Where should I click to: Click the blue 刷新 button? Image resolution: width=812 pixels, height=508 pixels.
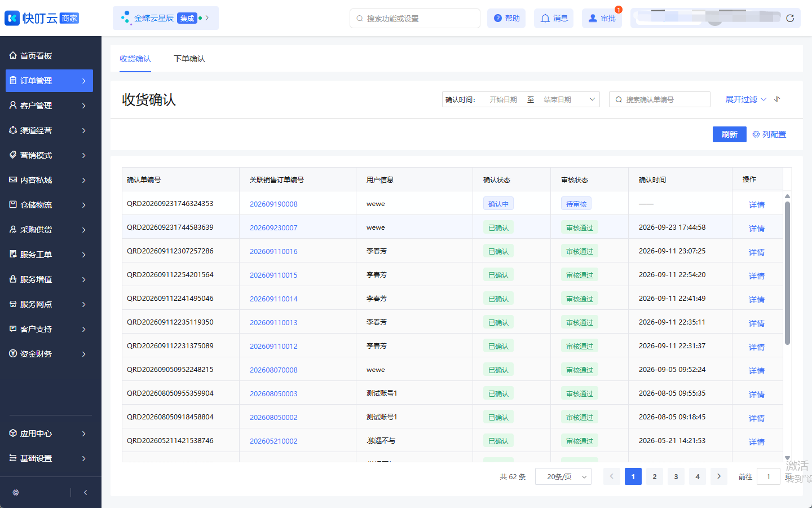(x=730, y=134)
